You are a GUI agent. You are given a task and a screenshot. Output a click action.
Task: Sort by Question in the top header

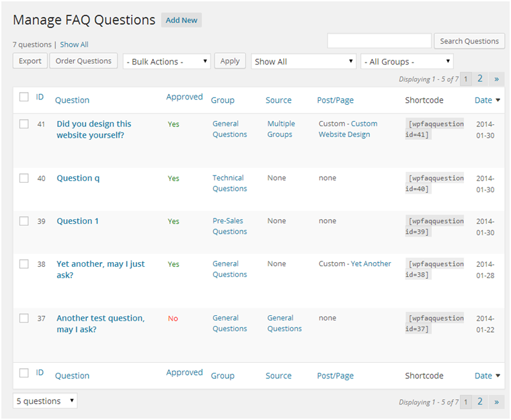click(x=72, y=100)
